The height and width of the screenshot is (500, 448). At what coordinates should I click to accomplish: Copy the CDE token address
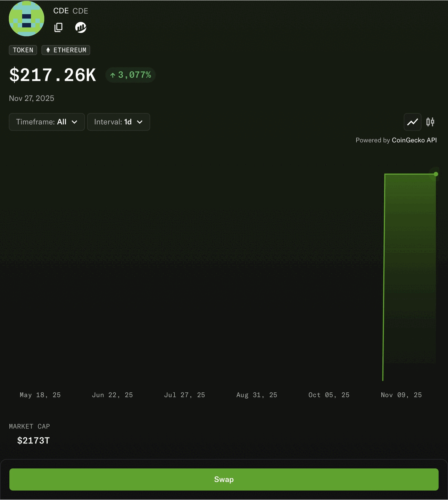(58, 27)
